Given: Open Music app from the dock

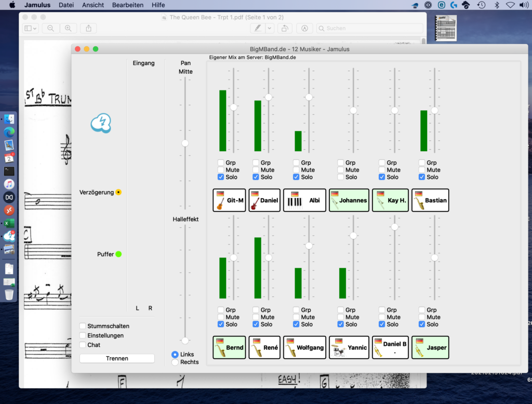Looking at the screenshot, I should coord(9,184).
